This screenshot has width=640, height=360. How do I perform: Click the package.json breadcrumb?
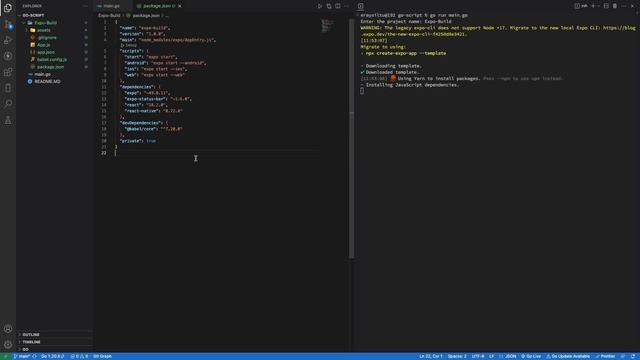point(146,16)
